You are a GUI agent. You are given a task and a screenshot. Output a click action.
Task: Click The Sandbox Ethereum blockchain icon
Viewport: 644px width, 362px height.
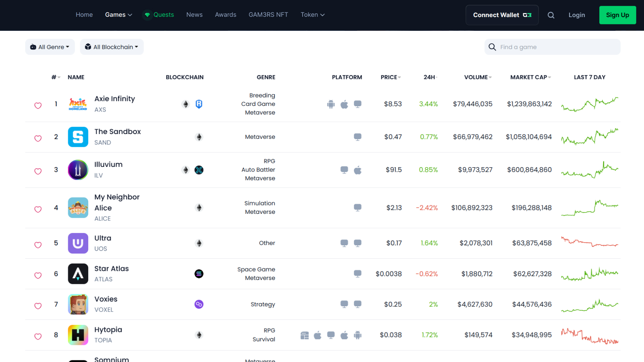coord(199,137)
